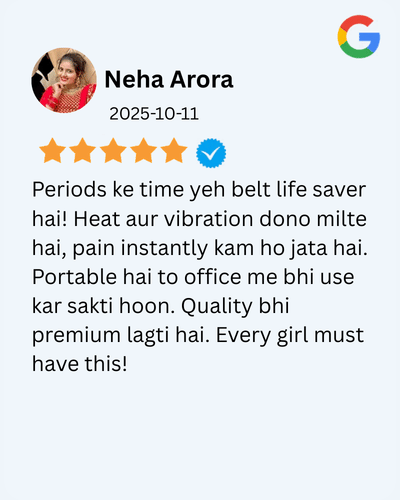Click the review line starting kar sakti hoon
The image size is (400, 500).
pos(161,306)
